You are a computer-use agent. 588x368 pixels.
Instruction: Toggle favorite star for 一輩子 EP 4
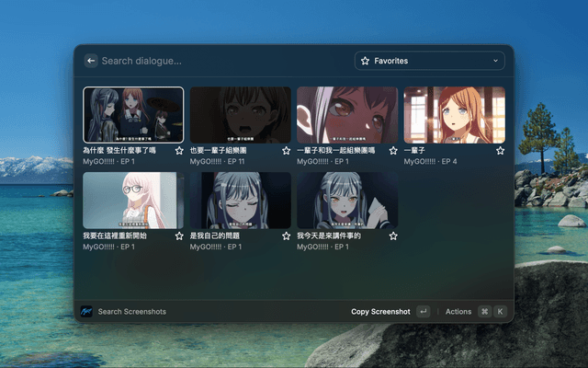(x=500, y=151)
